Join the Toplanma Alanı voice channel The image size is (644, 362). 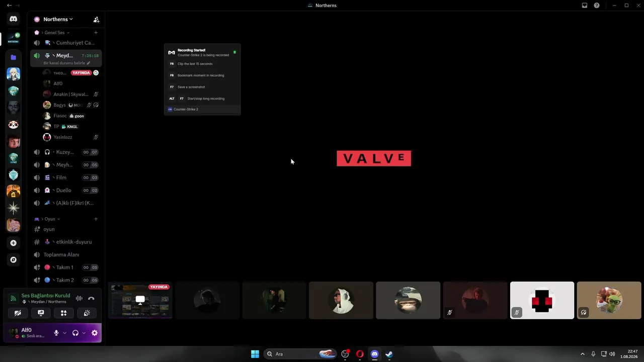65,255
